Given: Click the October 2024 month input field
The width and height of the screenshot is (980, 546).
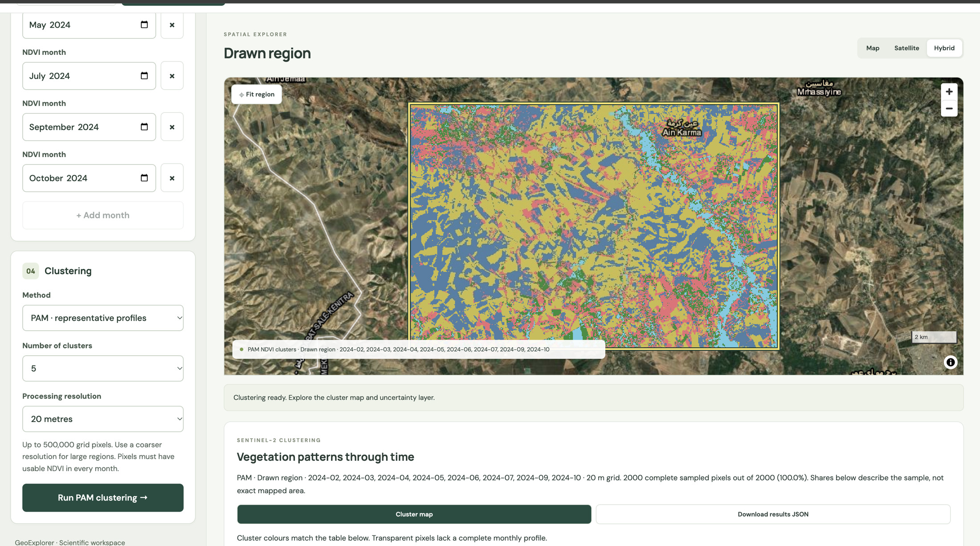Looking at the screenshot, I should pos(89,178).
